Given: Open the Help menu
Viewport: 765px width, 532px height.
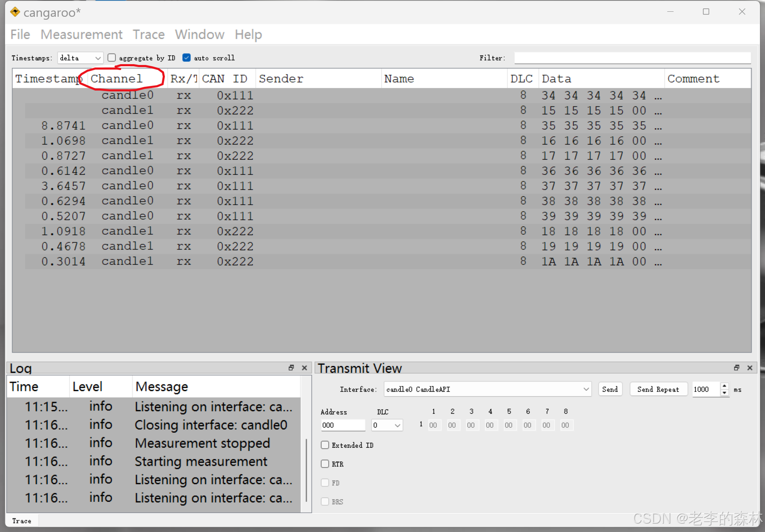Looking at the screenshot, I should pos(248,34).
